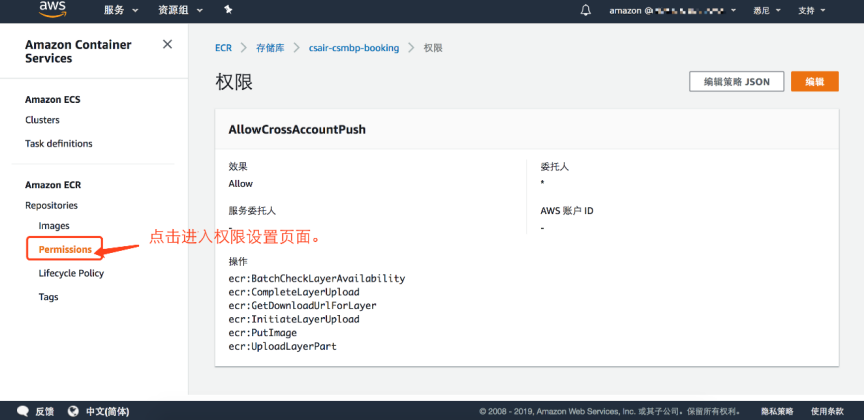Click the globe language icon

coord(73,411)
